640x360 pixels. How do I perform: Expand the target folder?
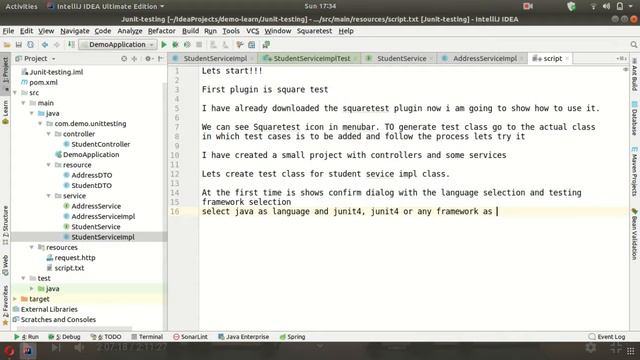click(15, 299)
